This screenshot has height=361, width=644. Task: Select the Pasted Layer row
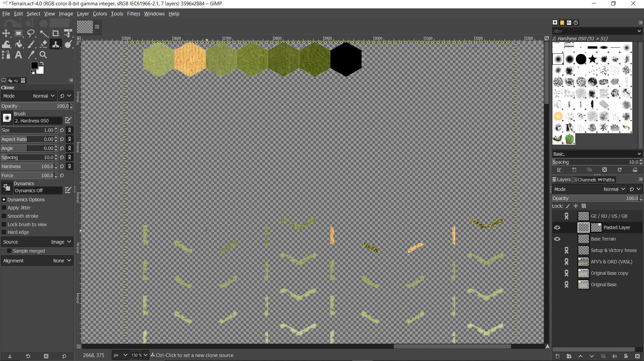pos(597,227)
